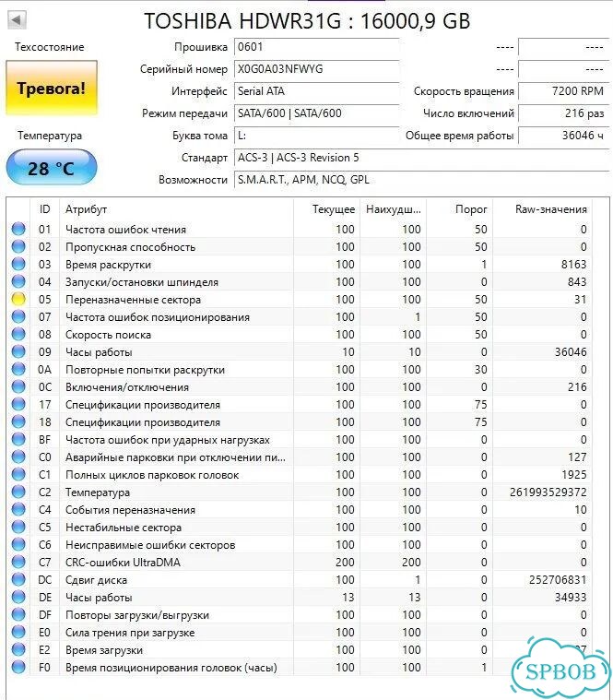
Task: Sort by the Атрибут column header
Action: 176,209
